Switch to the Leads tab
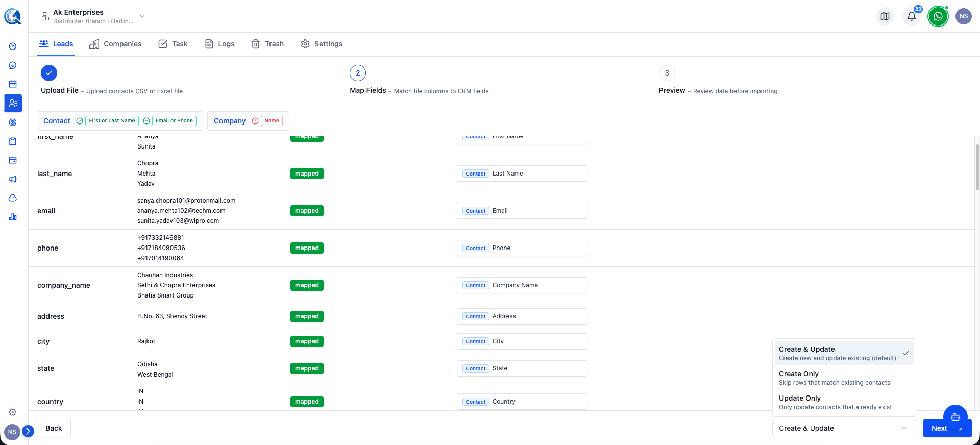The image size is (980, 445). (56, 44)
